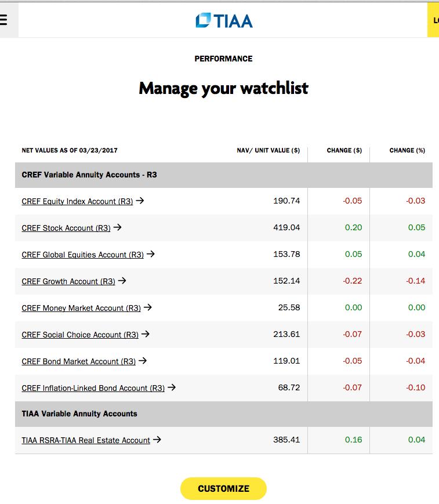Select NAV value 25.58
The width and height of the screenshot is (439, 504).
289,307
